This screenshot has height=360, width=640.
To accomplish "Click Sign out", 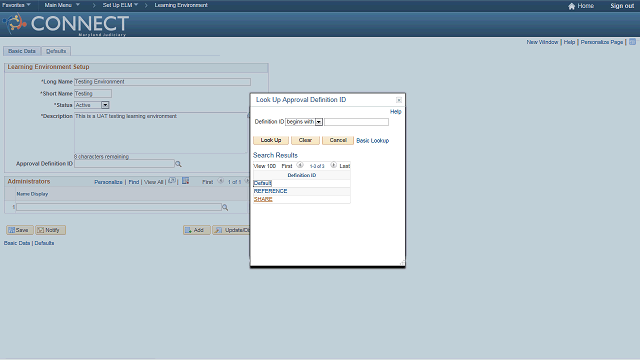I will point(622,6).
